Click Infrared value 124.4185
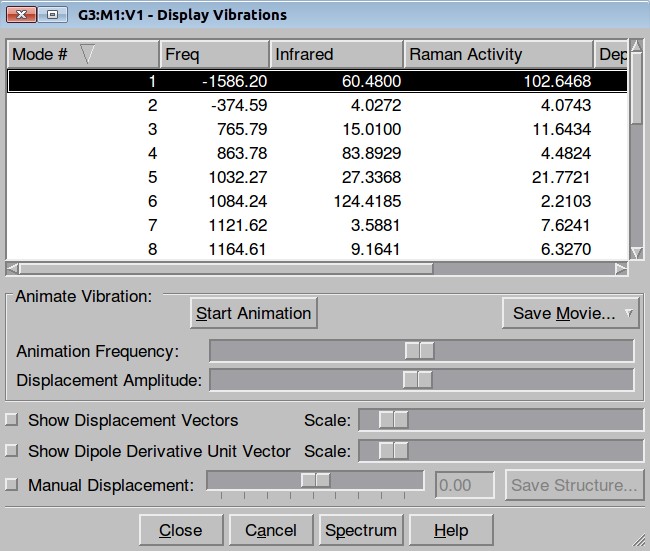This screenshot has height=551, width=650. (x=367, y=201)
